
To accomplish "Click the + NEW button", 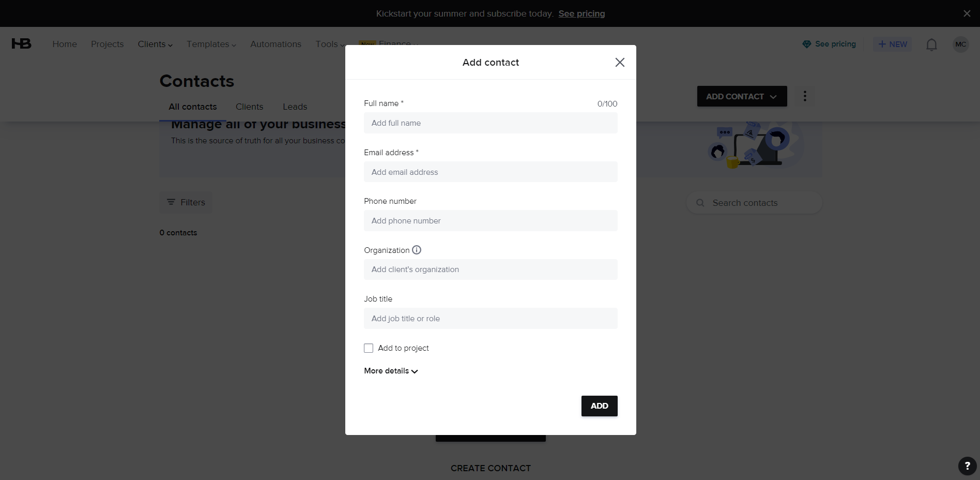I will 892,44.
